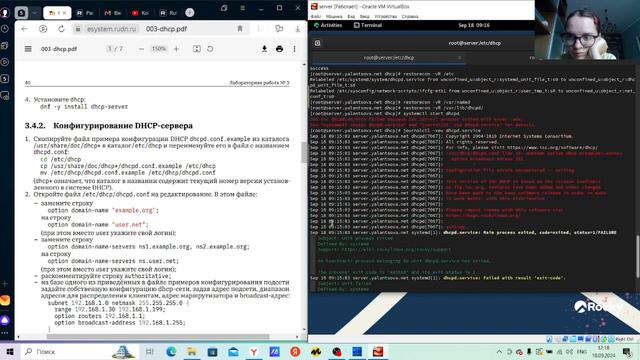Open the Windows Start menu
The width and height of the screenshot is (640, 360).
coord(10,351)
